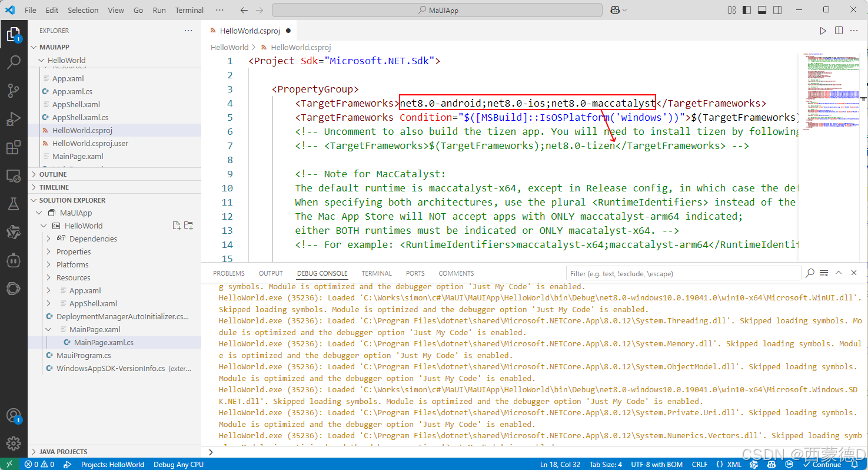Open the Manage gear icon
Image resolution: width=868 pixels, height=470 pixels.
tap(13, 443)
